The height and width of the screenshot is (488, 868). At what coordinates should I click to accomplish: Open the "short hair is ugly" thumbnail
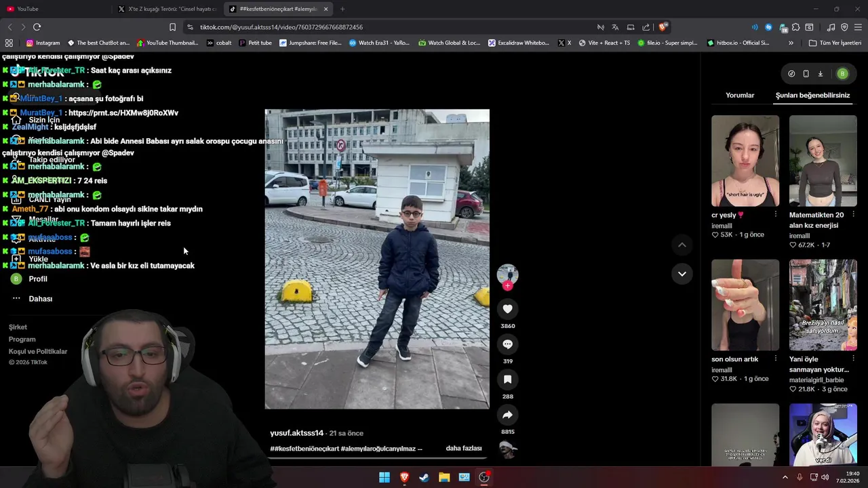coord(745,161)
